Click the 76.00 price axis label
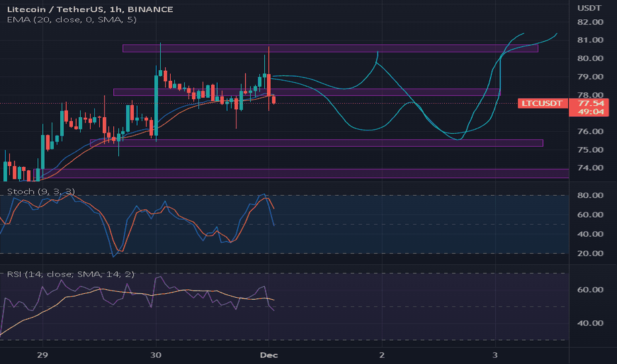The image size is (617, 364). tap(591, 132)
